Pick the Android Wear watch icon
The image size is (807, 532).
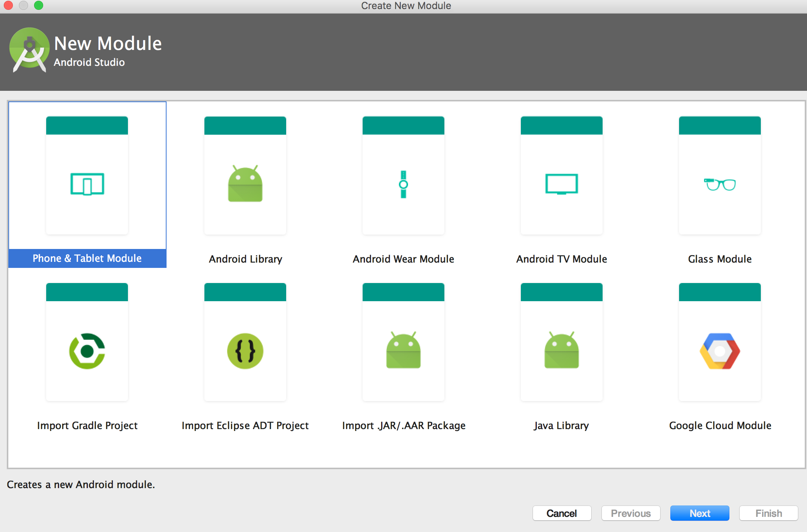(x=403, y=184)
